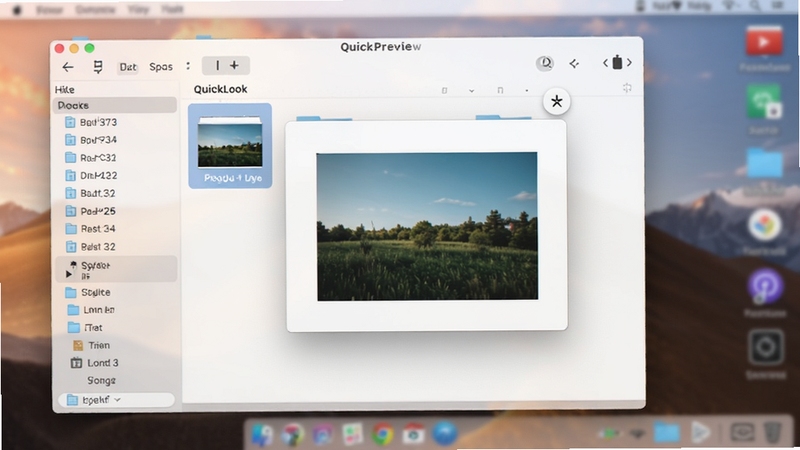Image resolution: width=800 pixels, height=450 pixels.
Task: Open sidebar folder Bod 934
Action: coord(91,140)
